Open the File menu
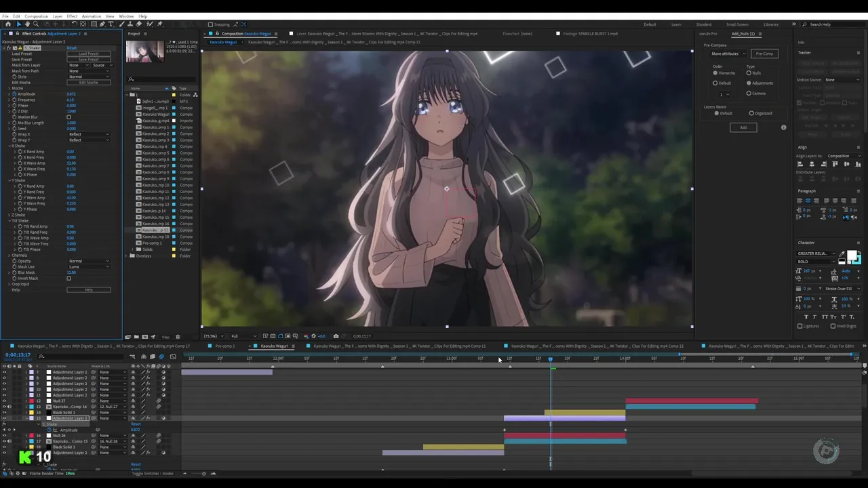 [5, 16]
